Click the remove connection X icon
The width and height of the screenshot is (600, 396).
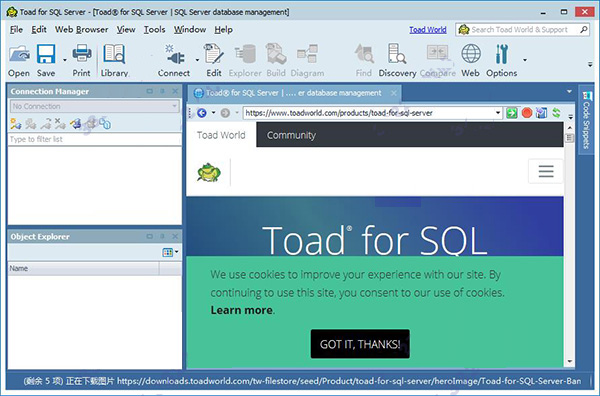point(60,124)
